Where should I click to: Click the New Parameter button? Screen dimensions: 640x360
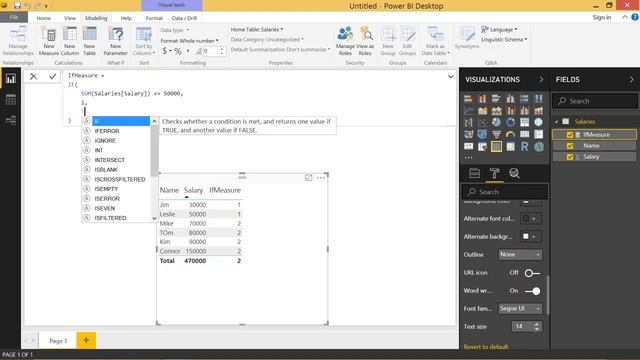tap(116, 41)
